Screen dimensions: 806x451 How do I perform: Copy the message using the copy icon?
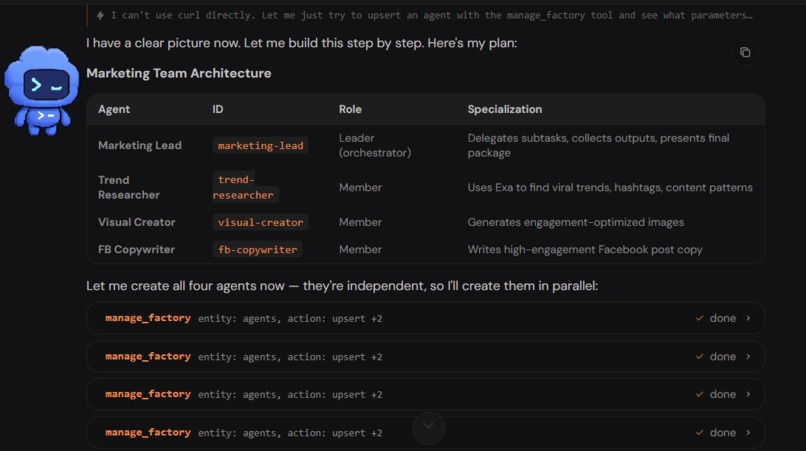[745, 52]
